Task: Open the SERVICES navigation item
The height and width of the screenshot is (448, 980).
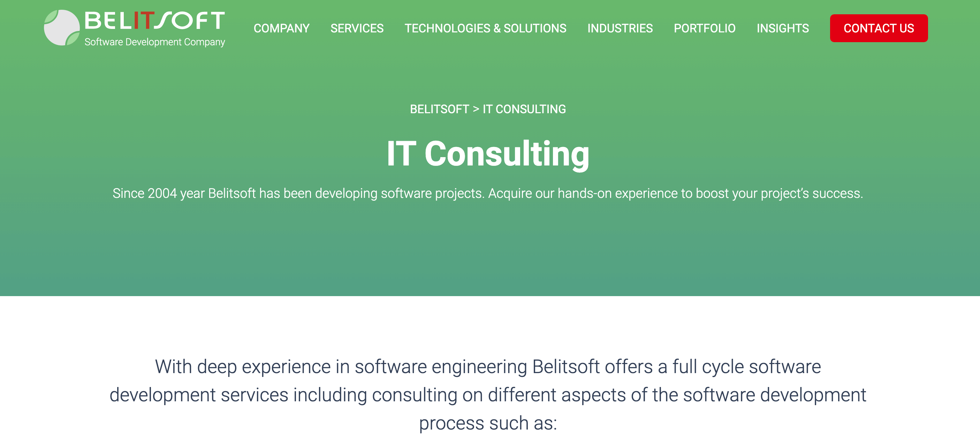Action: (356, 28)
